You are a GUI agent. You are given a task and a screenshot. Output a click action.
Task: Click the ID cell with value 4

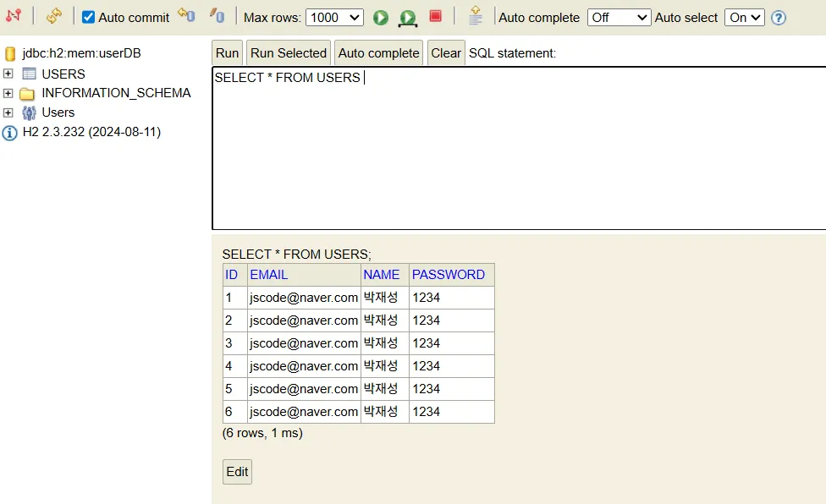(235, 366)
